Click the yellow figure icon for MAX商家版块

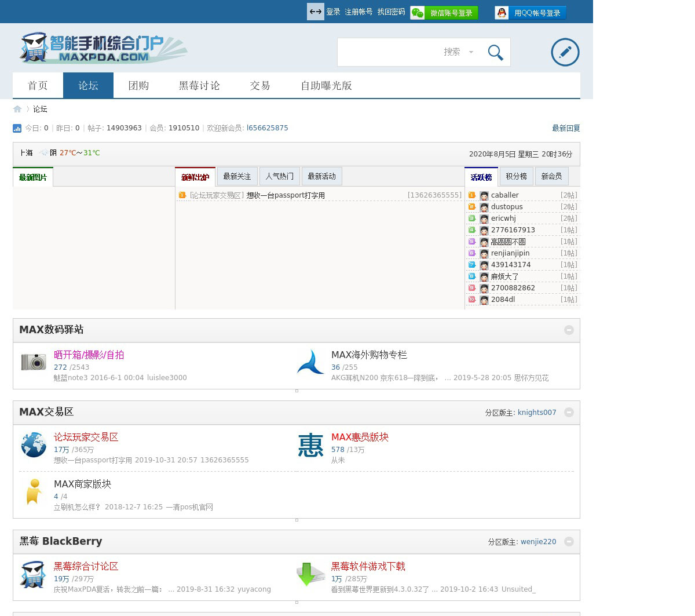click(x=34, y=492)
